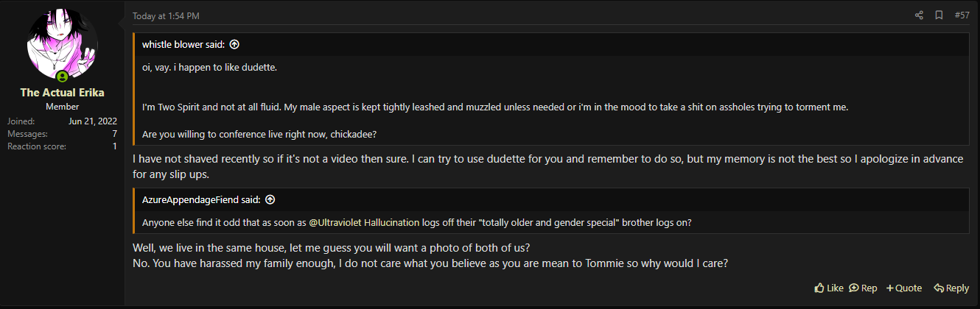This screenshot has width=980, height=309.
Task: Like the post with the thumbs-up button
Action: tap(829, 288)
